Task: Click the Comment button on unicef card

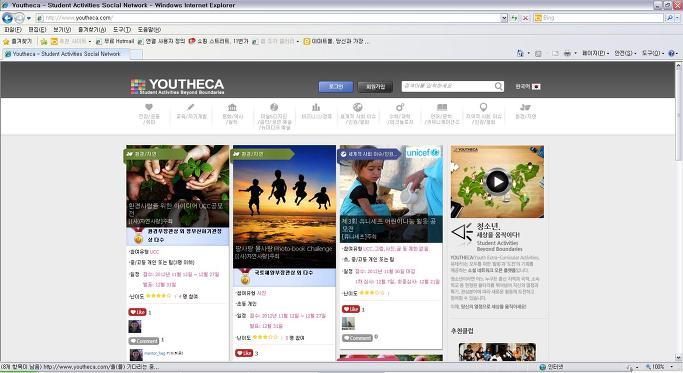Action: click(357, 338)
